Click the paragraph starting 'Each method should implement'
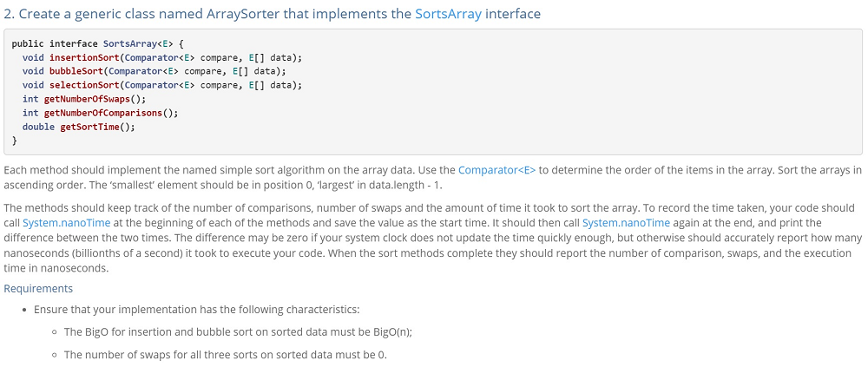 [x=432, y=177]
